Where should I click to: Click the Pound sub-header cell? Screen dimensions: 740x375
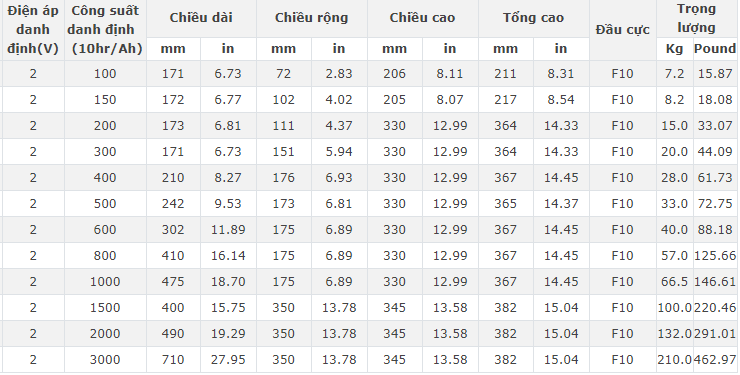(715, 49)
